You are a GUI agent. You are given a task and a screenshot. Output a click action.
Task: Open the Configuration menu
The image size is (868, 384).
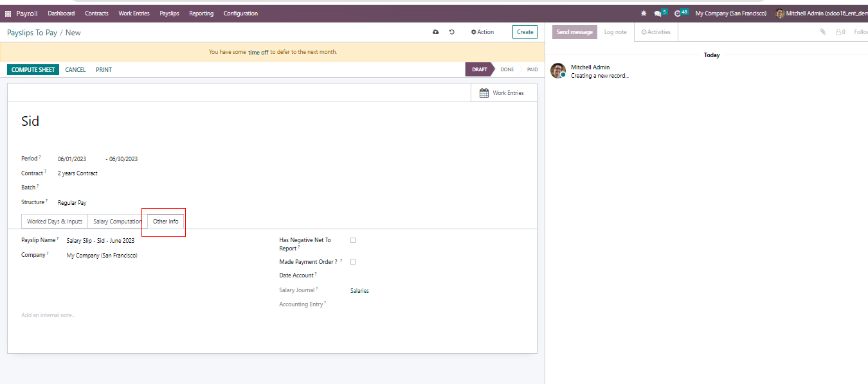240,13
